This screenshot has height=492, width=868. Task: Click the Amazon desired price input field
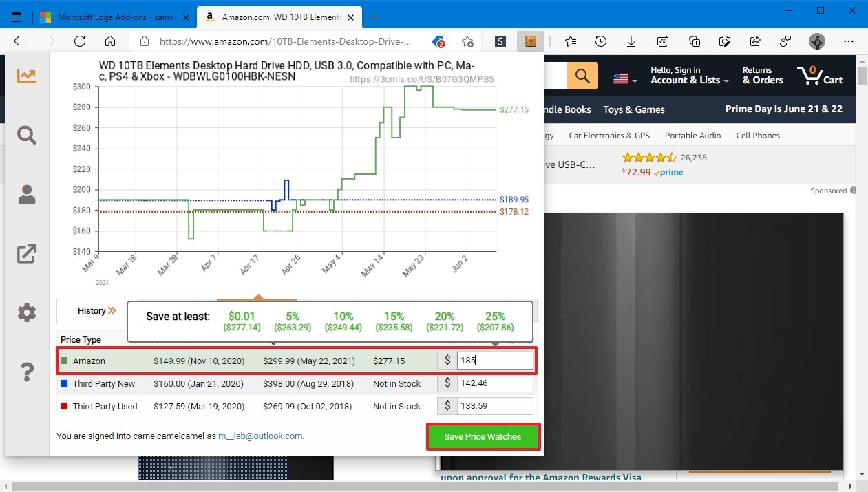(x=495, y=361)
